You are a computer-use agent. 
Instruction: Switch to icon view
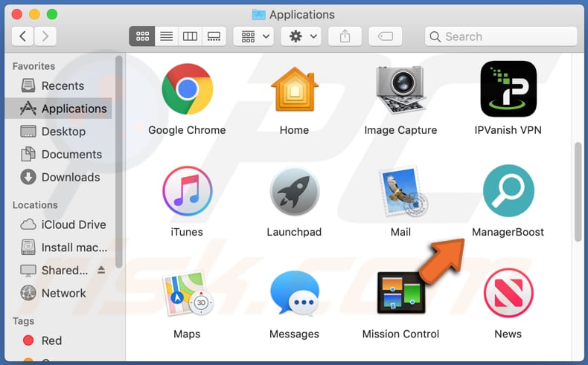[142, 36]
